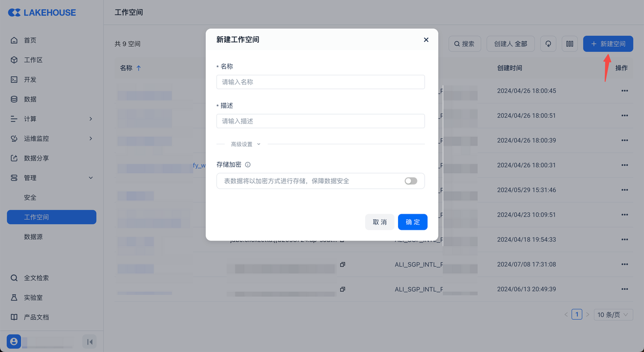The image size is (644, 352).
Task: Click the 描述 description input field
Action: pos(320,121)
